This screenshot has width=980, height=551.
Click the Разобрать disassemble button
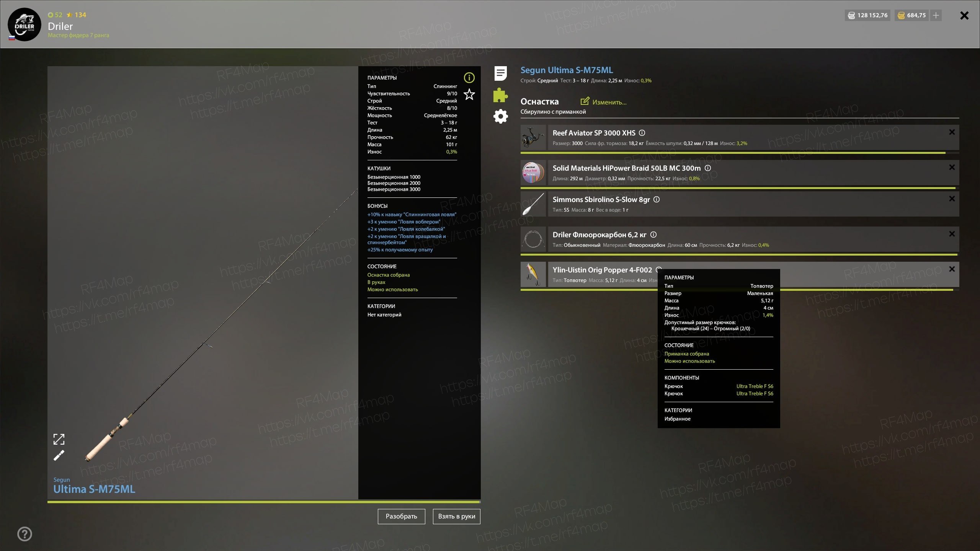[x=401, y=516]
